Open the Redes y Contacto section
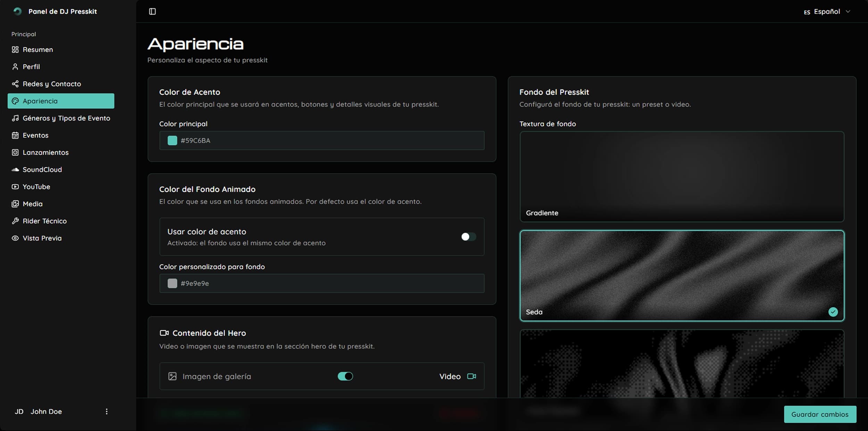The image size is (868, 431). (x=51, y=84)
